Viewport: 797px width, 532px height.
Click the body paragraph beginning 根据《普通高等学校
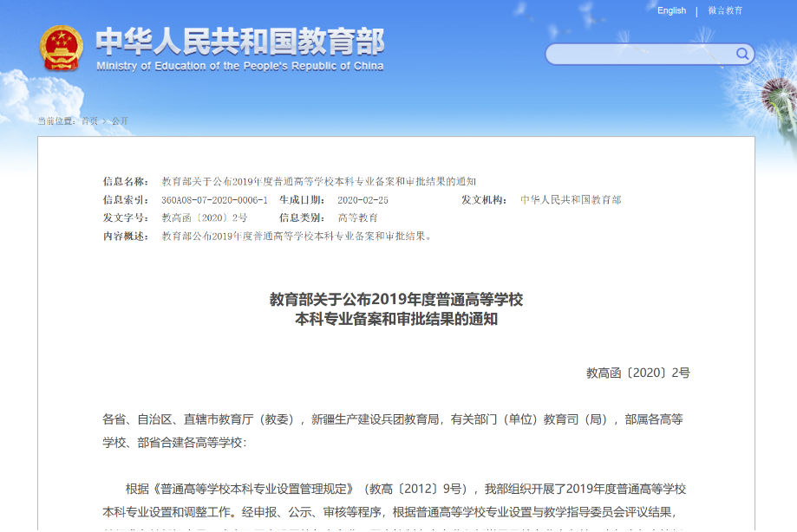click(x=395, y=500)
